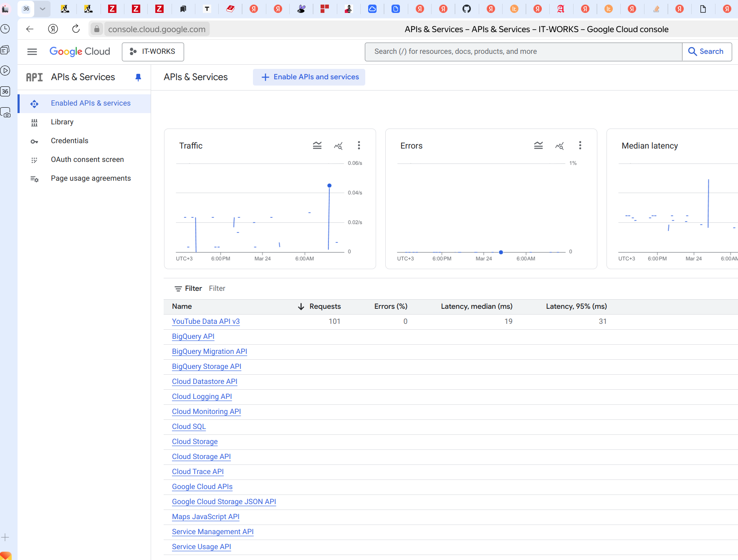Image resolution: width=738 pixels, height=560 pixels.
Task: Switch to the GitHub browser tab
Action: [x=467, y=9]
